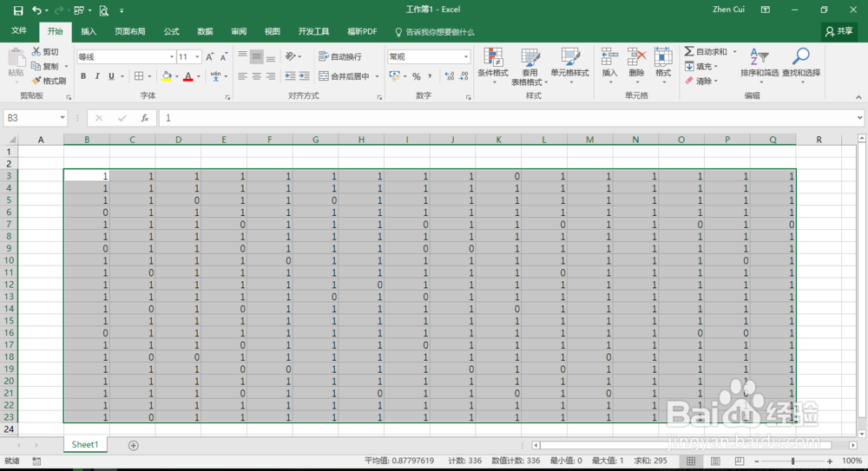Decrease font size with the small A

tap(224, 57)
